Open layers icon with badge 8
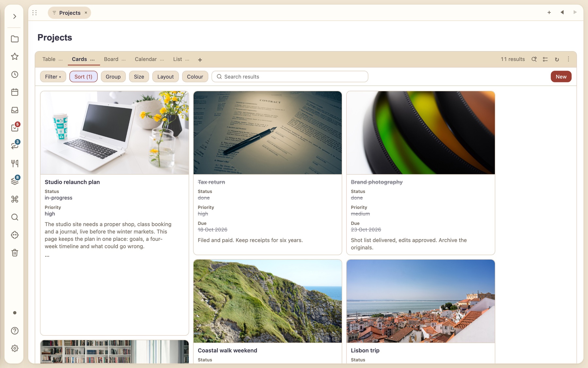This screenshot has height=368, width=588. pyautogui.click(x=15, y=181)
